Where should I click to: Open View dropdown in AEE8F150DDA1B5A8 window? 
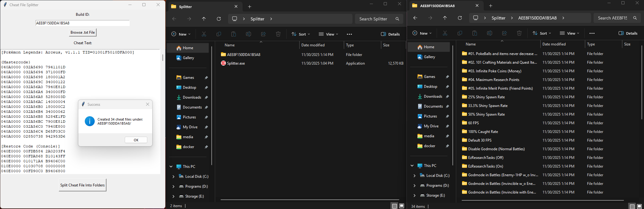tap(570, 33)
